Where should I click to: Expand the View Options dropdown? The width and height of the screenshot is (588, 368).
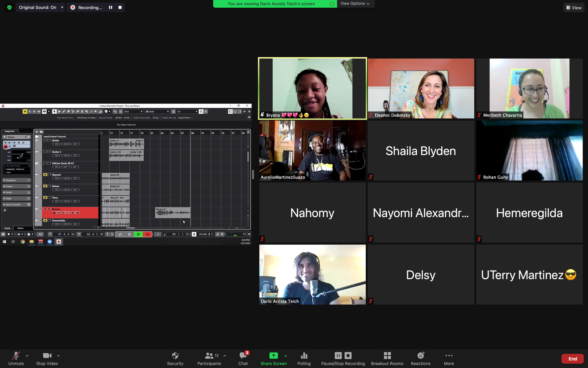355,4
